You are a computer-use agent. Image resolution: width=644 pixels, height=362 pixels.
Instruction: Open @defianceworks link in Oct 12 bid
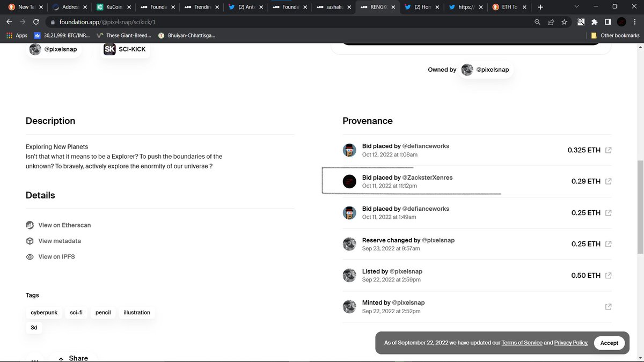426,146
